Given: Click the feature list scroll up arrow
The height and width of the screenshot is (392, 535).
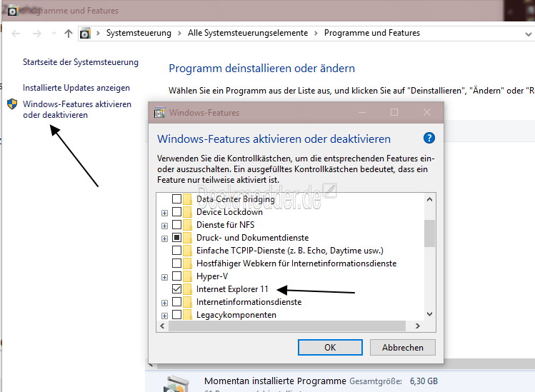Looking at the screenshot, I should click(x=429, y=199).
